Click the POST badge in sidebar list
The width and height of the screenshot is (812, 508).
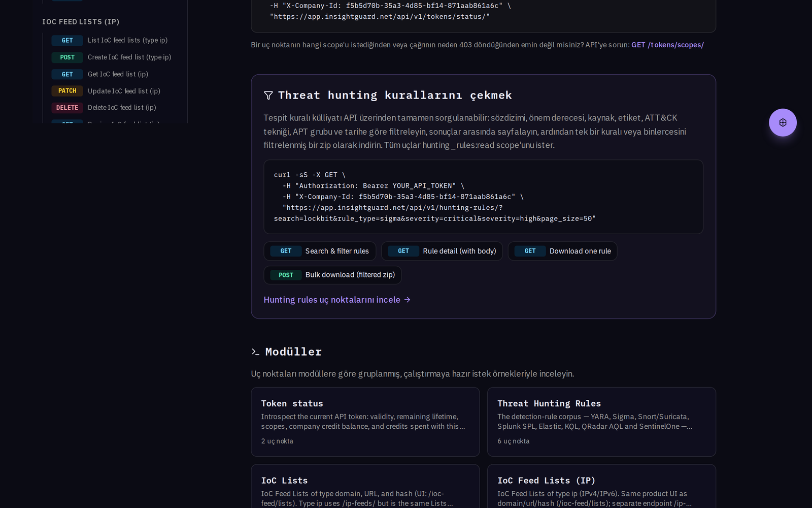point(67,57)
